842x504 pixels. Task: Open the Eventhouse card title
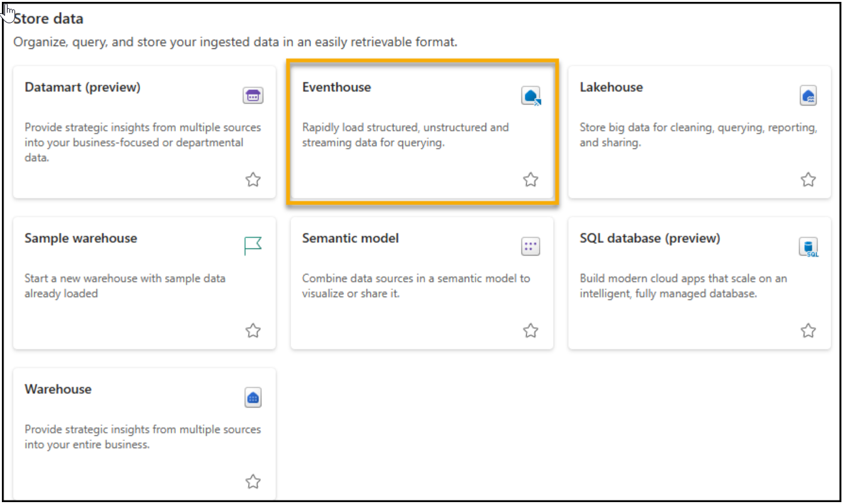[336, 87]
